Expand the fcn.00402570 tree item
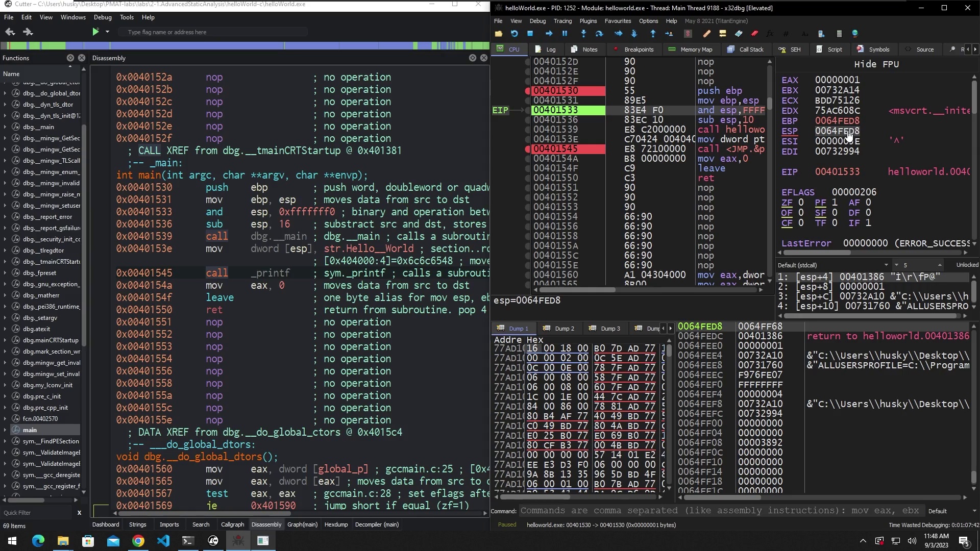Screen dimensions: 980x551 [5, 419]
